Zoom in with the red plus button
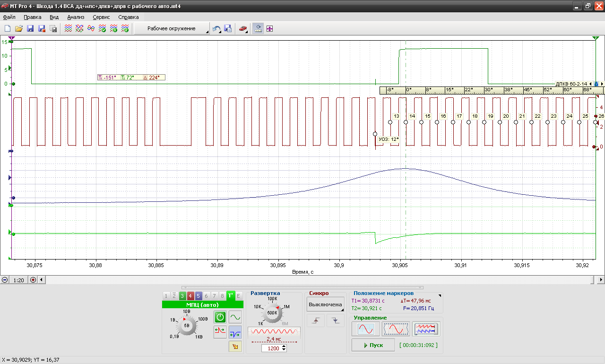 [33, 280]
